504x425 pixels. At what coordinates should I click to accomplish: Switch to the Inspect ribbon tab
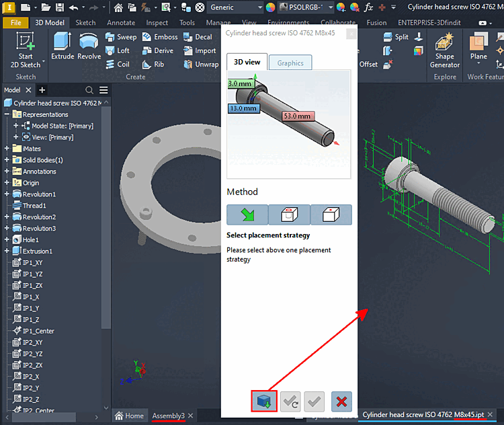[x=157, y=22]
